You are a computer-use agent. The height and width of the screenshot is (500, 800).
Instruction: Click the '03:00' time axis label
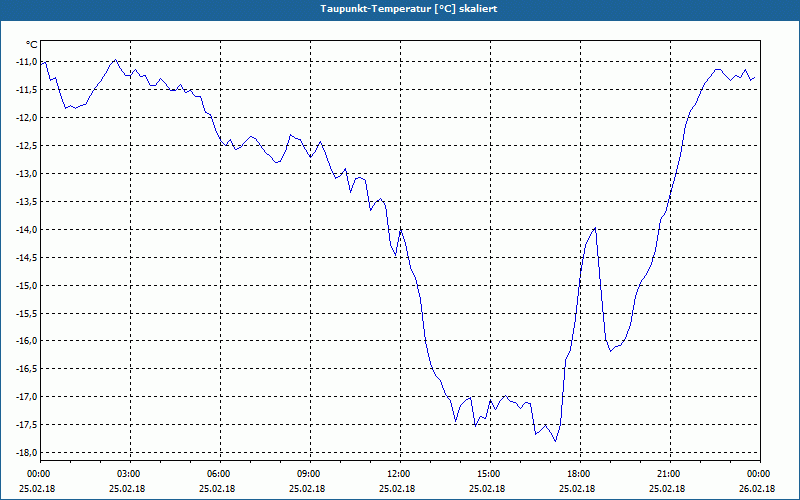(128, 474)
